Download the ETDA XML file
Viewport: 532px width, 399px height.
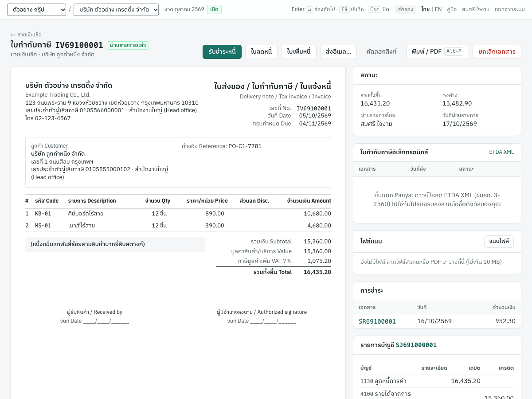(501, 152)
